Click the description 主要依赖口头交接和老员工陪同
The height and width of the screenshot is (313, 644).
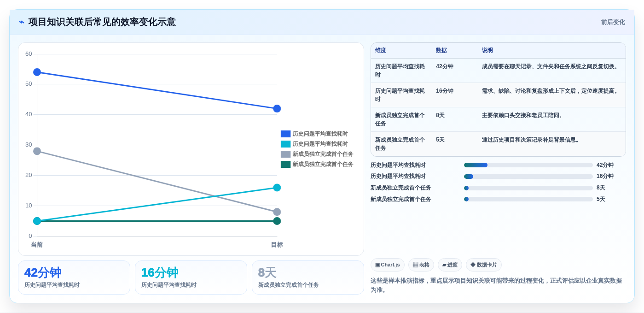tap(523, 115)
